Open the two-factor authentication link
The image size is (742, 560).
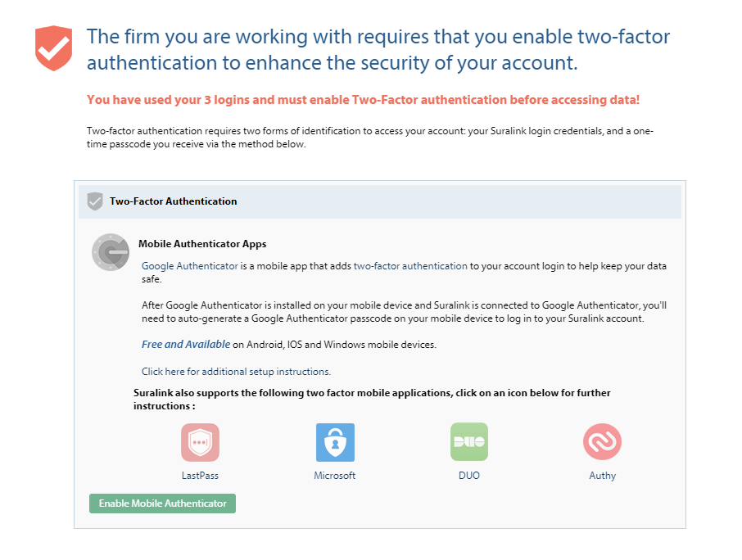coord(410,266)
